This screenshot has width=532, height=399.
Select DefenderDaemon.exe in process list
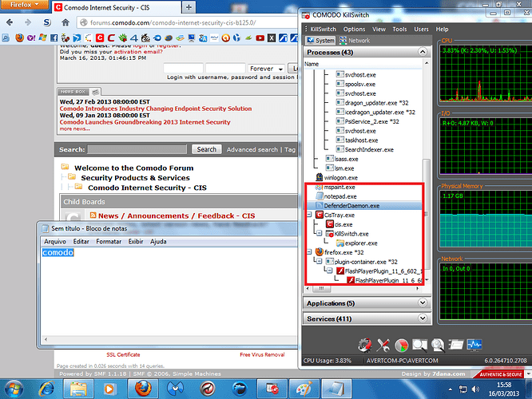pyautogui.click(x=351, y=206)
